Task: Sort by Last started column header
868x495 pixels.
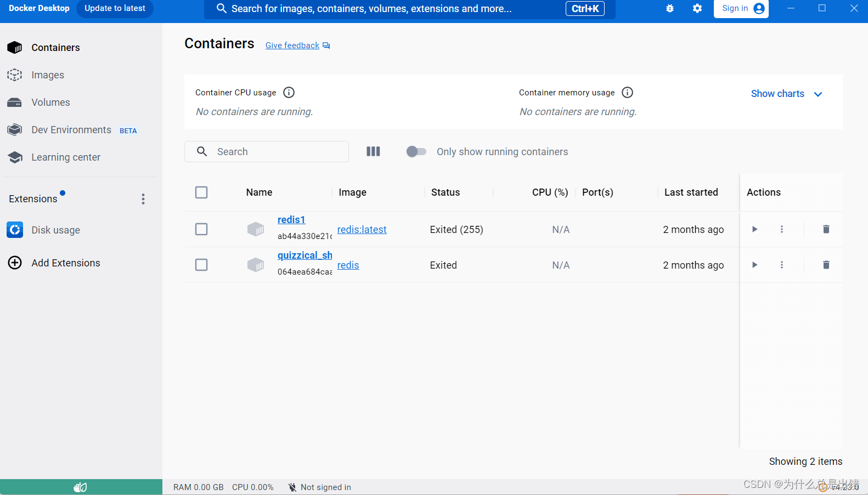Action: (x=691, y=192)
